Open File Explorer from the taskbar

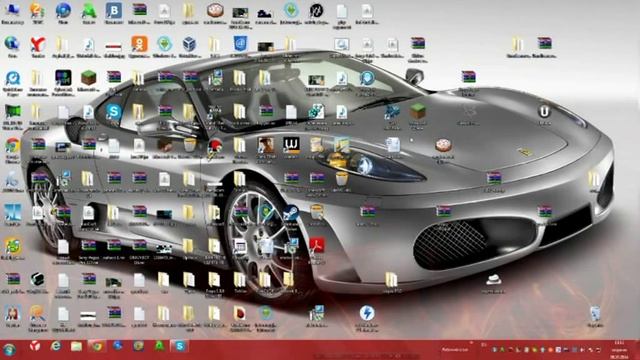click(76, 347)
